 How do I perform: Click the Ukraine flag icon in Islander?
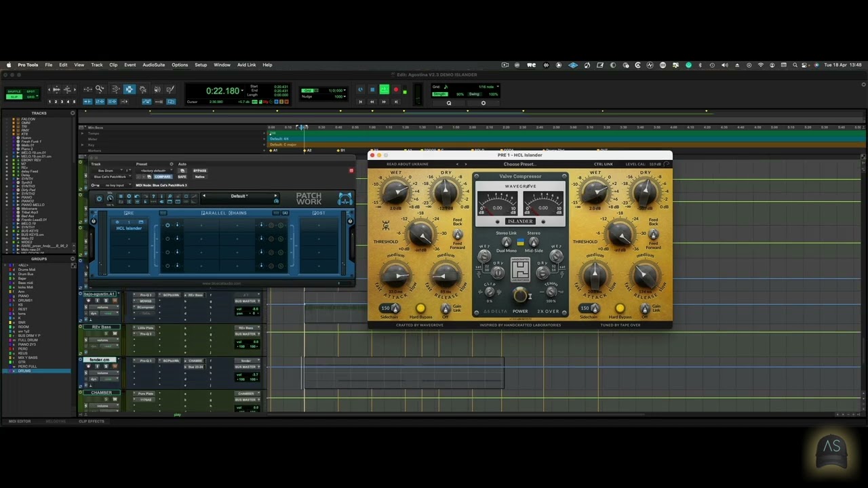point(520,242)
